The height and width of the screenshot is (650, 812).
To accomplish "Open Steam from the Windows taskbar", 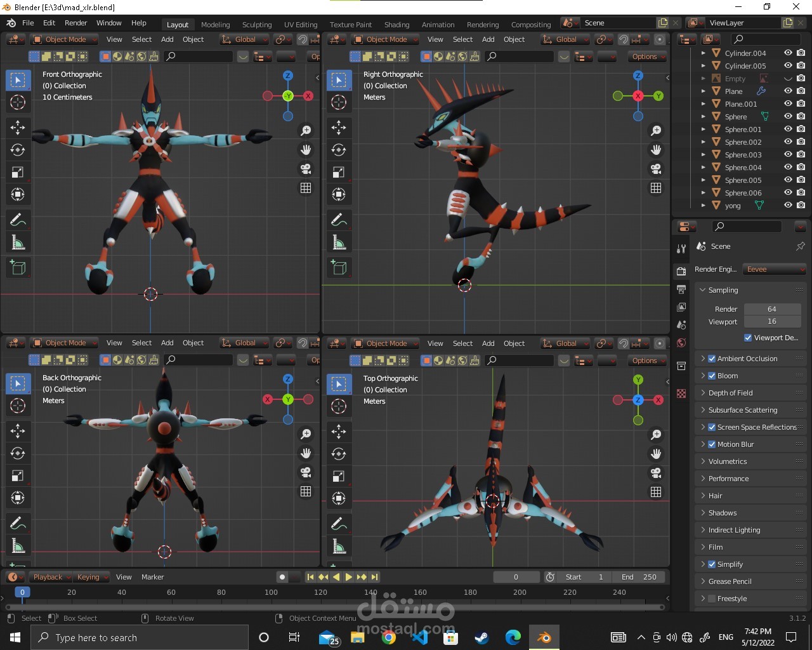I will [481, 637].
